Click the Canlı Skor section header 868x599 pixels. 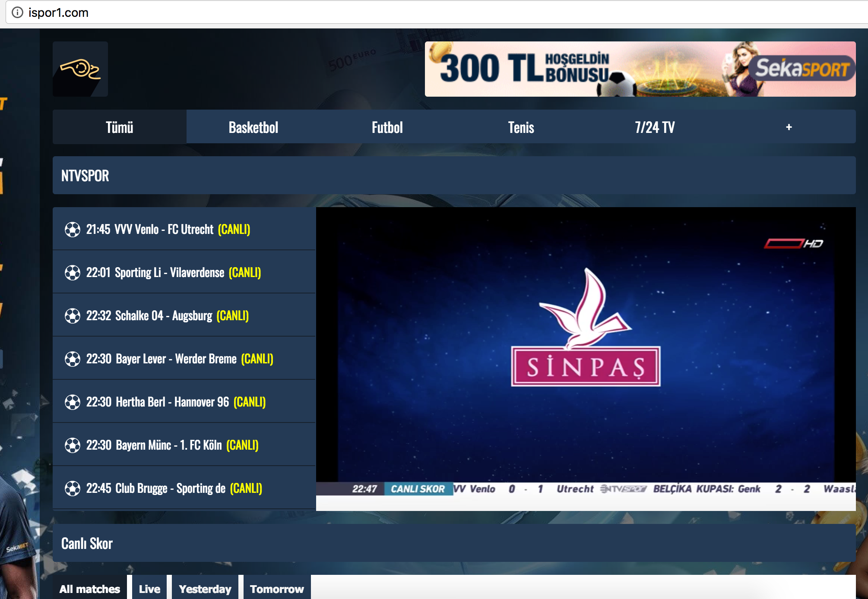click(454, 543)
